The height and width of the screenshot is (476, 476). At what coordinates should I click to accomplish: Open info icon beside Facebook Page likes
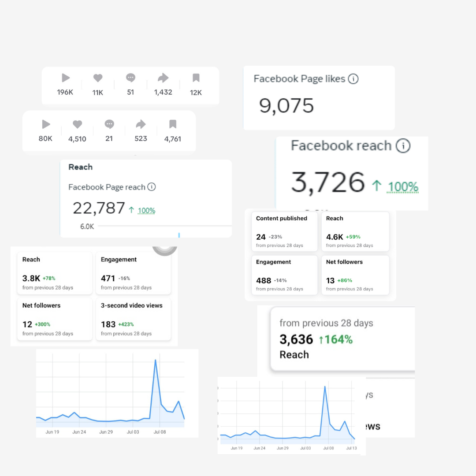353,79
